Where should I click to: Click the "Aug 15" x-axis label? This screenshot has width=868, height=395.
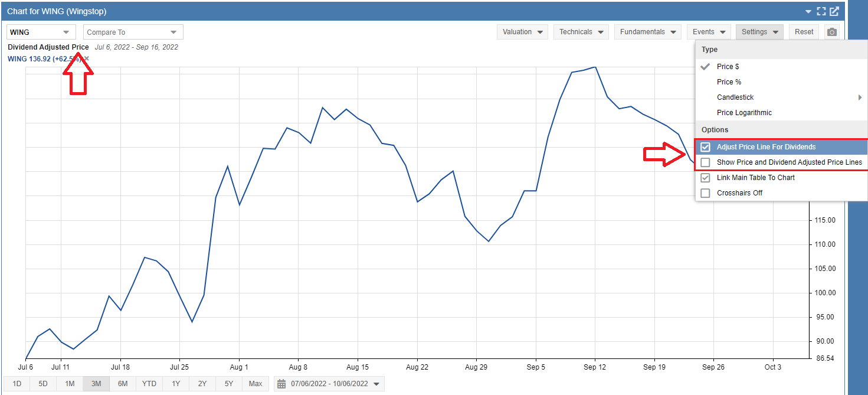coord(358,367)
